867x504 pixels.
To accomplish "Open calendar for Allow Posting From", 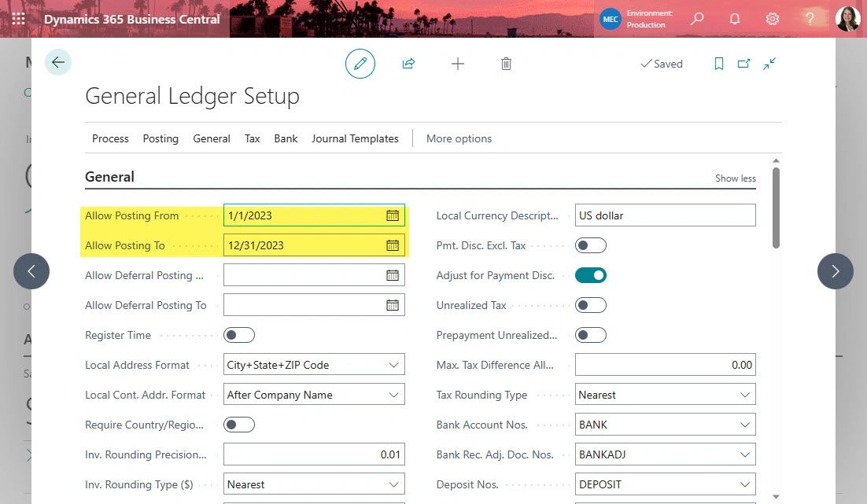I will (x=393, y=215).
